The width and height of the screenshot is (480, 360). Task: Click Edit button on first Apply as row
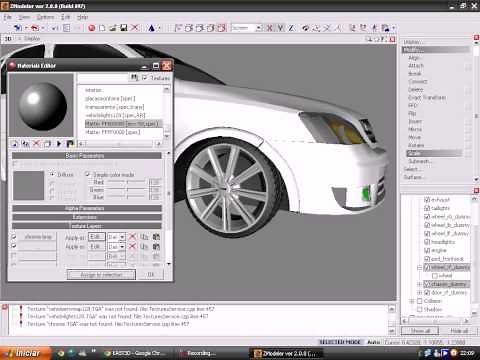[96, 237]
